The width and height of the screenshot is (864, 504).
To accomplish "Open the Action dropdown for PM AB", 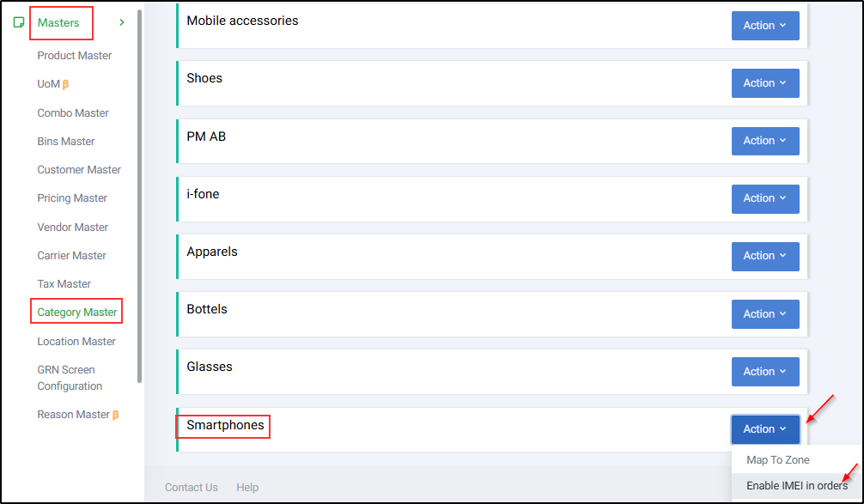I will [x=765, y=141].
